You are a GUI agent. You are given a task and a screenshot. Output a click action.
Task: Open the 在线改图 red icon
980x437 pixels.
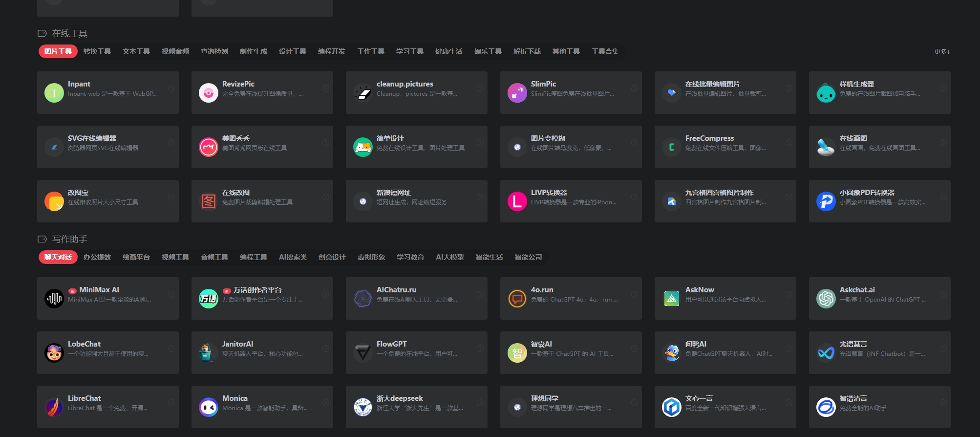pyautogui.click(x=209, y=201)
